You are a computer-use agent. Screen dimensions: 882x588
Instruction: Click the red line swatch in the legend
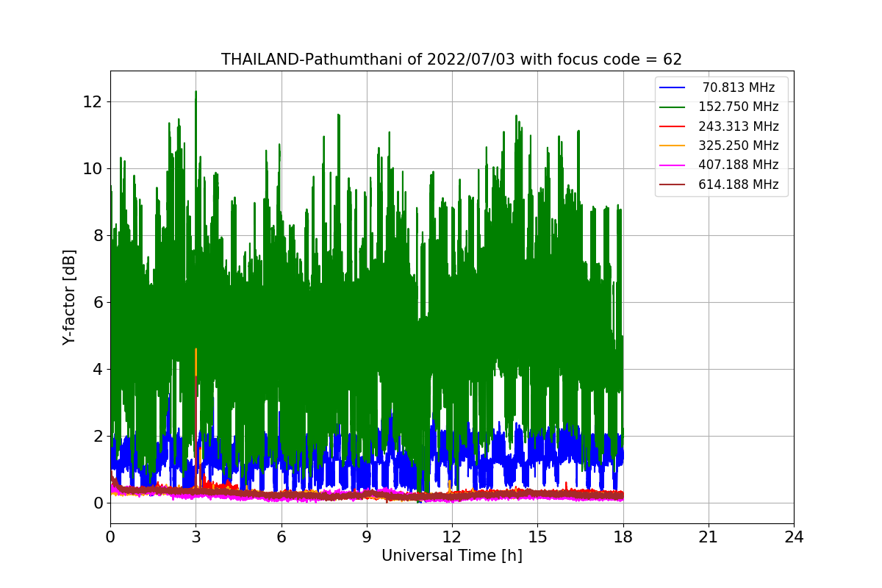(x=673, y=126)
